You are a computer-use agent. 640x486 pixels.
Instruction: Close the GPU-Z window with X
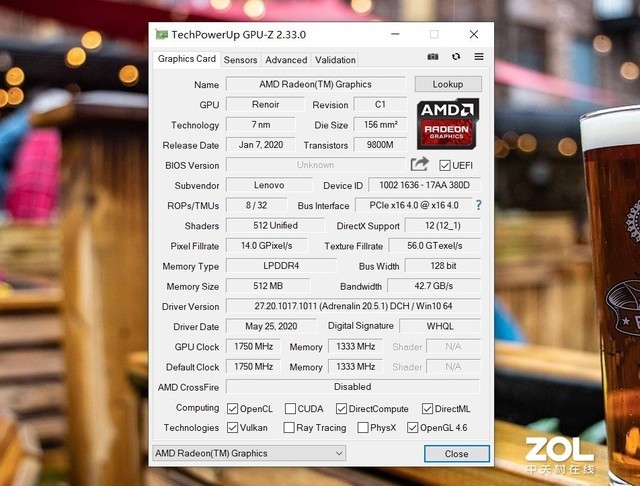(473, 34)
